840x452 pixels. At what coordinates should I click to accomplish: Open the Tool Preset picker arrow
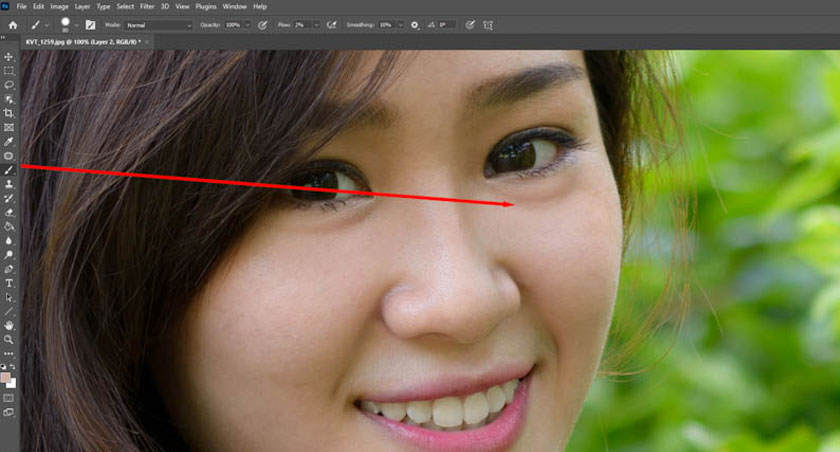[47, 25]
